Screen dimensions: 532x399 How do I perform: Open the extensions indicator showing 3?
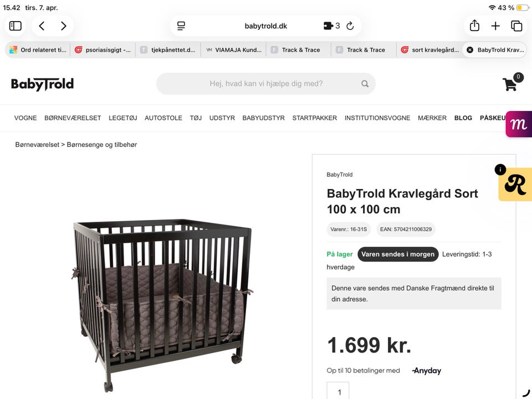pyautogui.click(x=331, y=26)
